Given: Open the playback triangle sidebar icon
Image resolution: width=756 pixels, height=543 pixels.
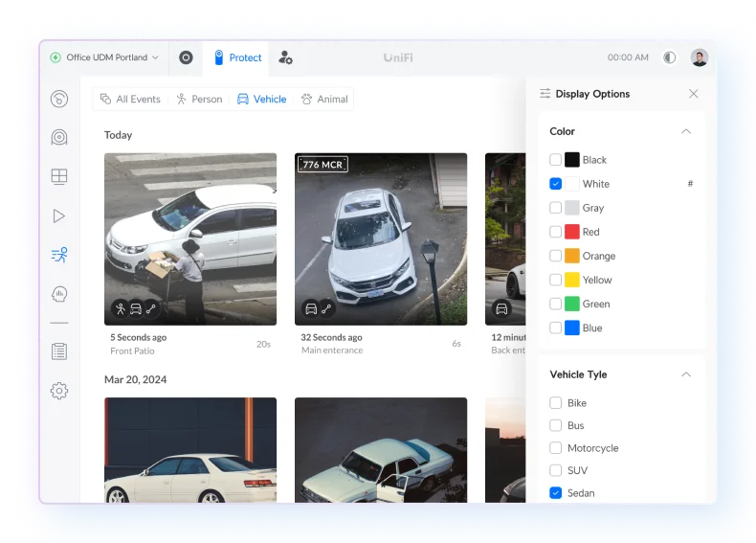Looking at the screenshot, I should pyautogui.click(x=59, y=215).
